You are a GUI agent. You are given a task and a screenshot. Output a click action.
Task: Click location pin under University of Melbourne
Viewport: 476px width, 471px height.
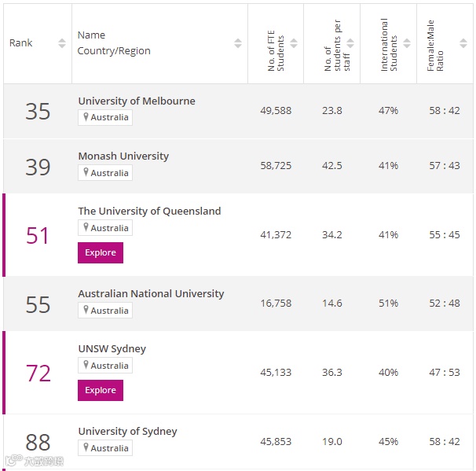coord(86,118)
